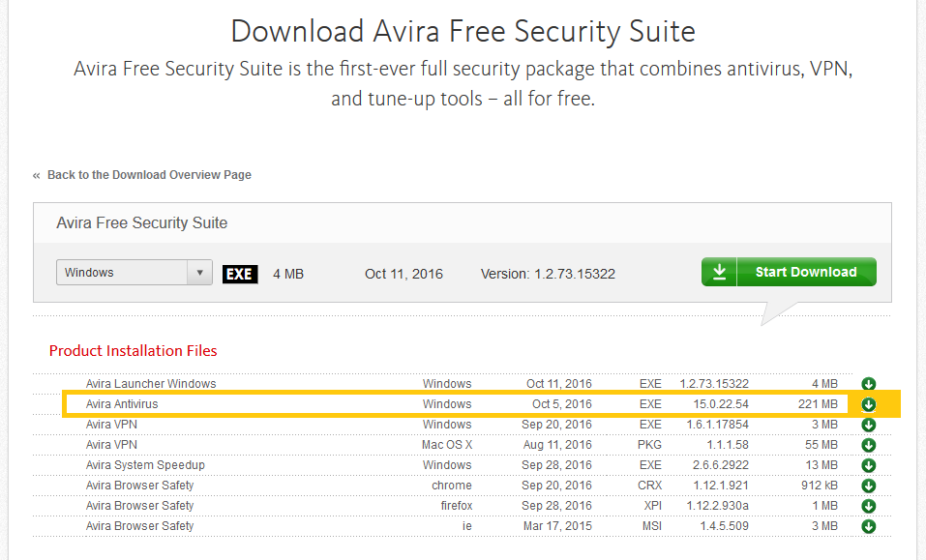Click Avira System Speedup in the file list
Image resolution: width=926 pixels, height=560 pixels.
point(145,465)
